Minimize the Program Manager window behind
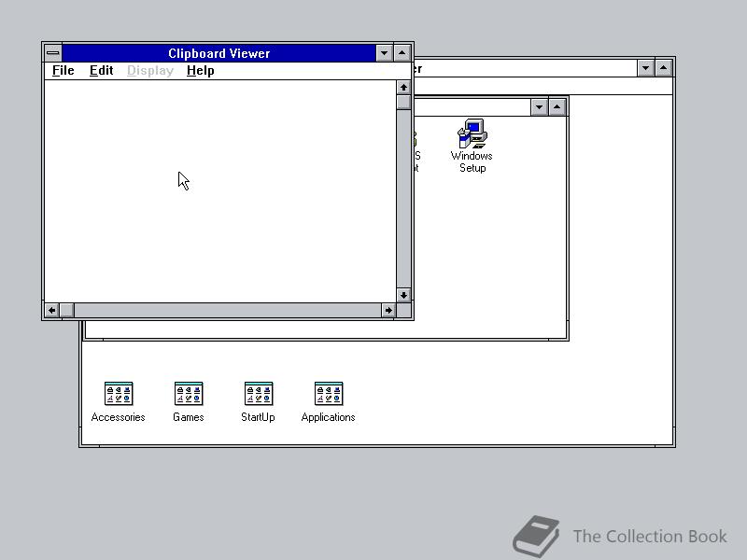The width and height of the screenshot is (747, 560). point(645,68)
